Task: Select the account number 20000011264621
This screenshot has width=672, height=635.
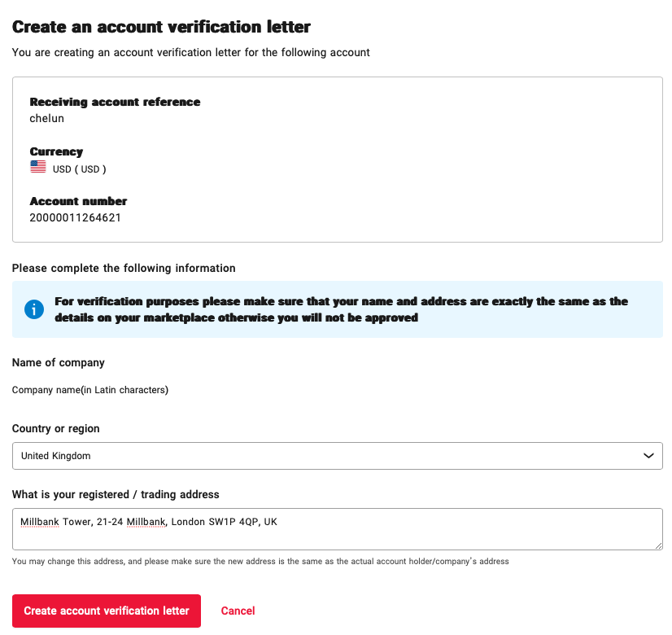Action: 76,217
